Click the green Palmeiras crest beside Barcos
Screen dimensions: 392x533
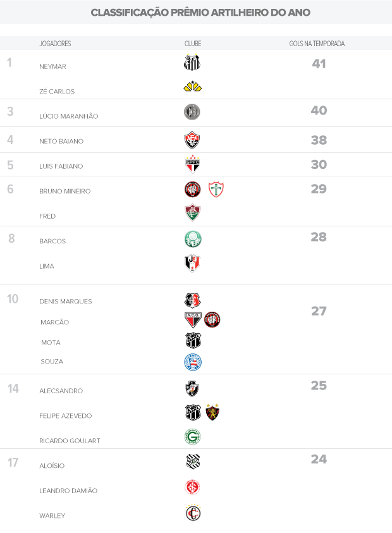[x=193, y=239]
